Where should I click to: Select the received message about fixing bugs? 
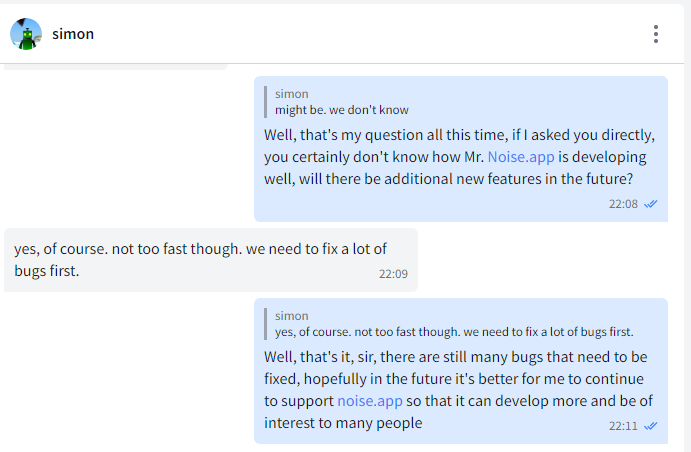click(211, 260)
